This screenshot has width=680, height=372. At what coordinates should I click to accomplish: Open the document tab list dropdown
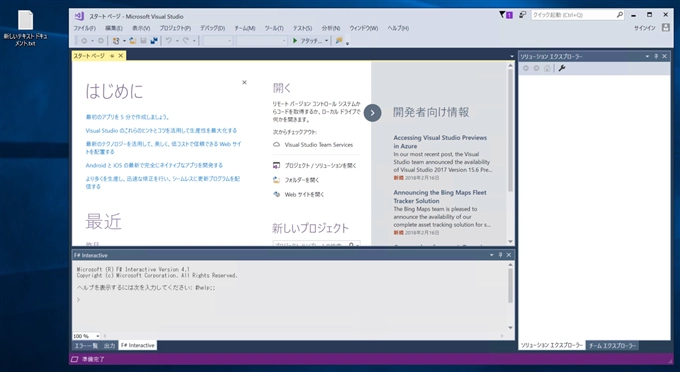click(x=512, y=56)
